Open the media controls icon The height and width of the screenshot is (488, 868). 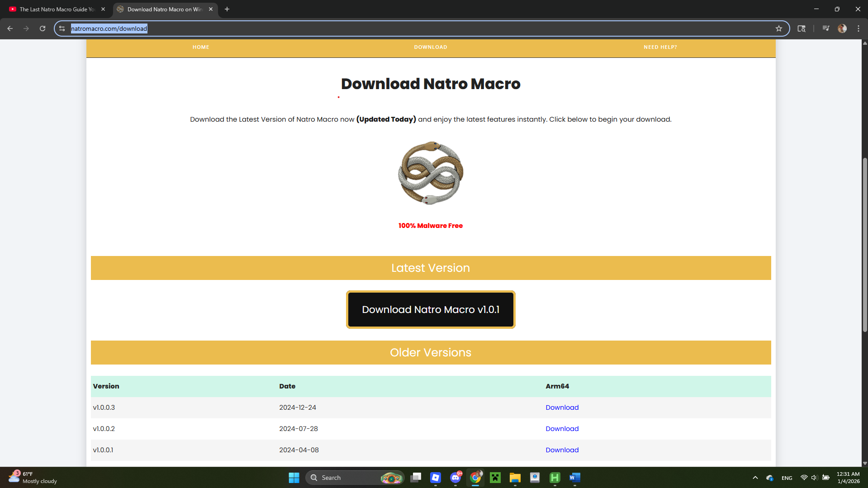click(x=826, y=28)
